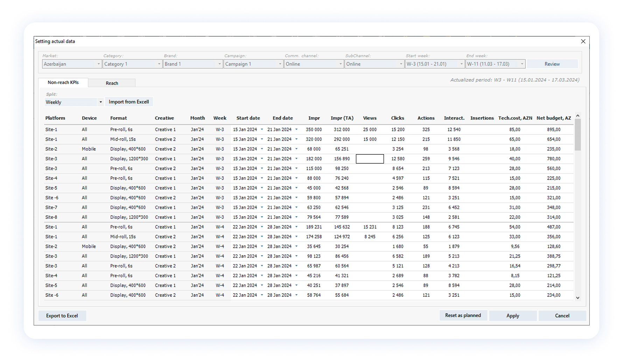Click the Start date column header

248,118
